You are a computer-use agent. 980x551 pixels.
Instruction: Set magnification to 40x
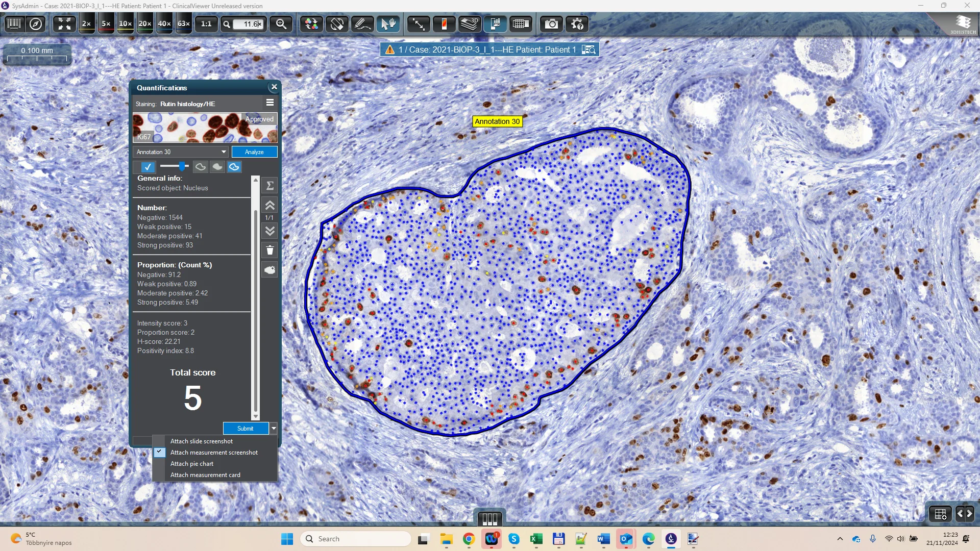tap(164, 24)
